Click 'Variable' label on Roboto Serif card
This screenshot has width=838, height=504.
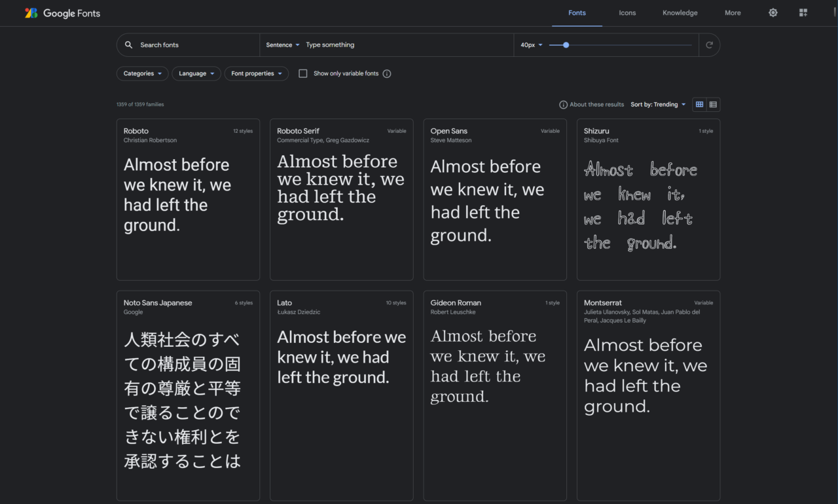397,131
